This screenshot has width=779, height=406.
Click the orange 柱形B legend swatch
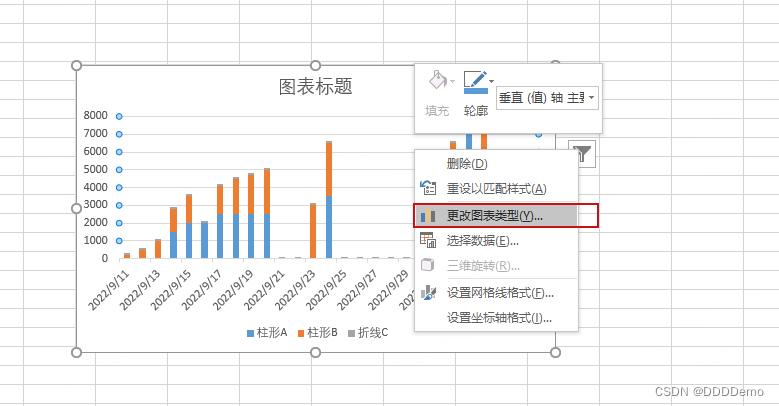301,333
